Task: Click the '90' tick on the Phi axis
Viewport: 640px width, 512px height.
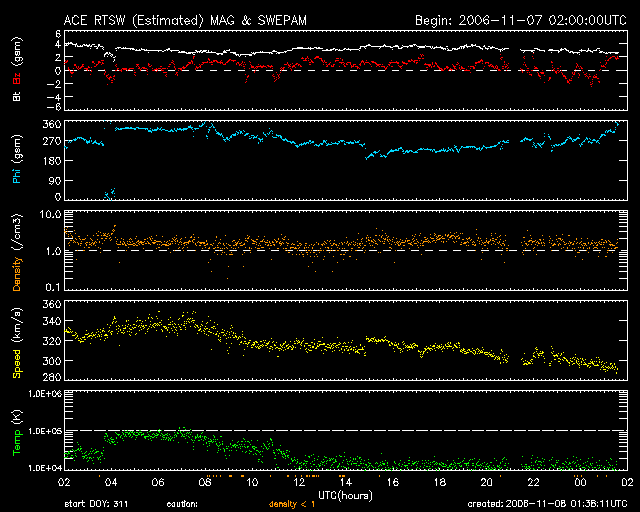Action: click(55, 180)
